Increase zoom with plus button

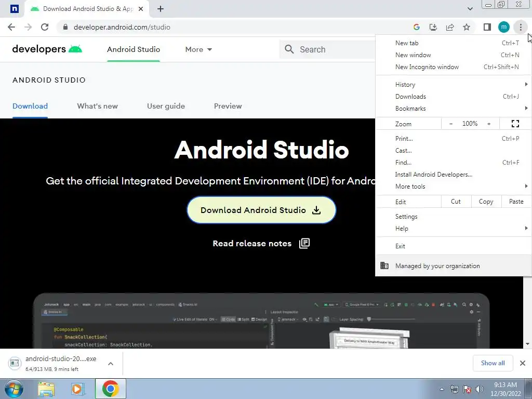(489, 124)
